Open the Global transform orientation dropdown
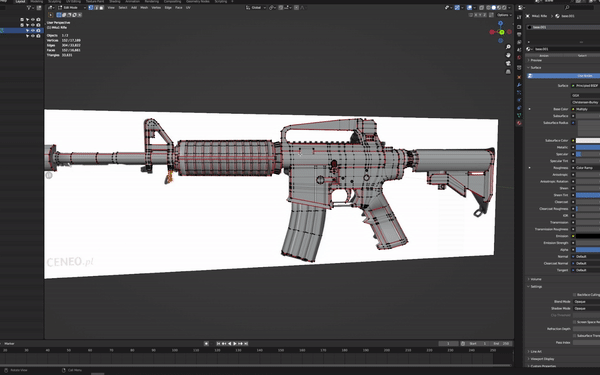The height and width of the screenshot is (375, 600). click(x=256, y=8)
